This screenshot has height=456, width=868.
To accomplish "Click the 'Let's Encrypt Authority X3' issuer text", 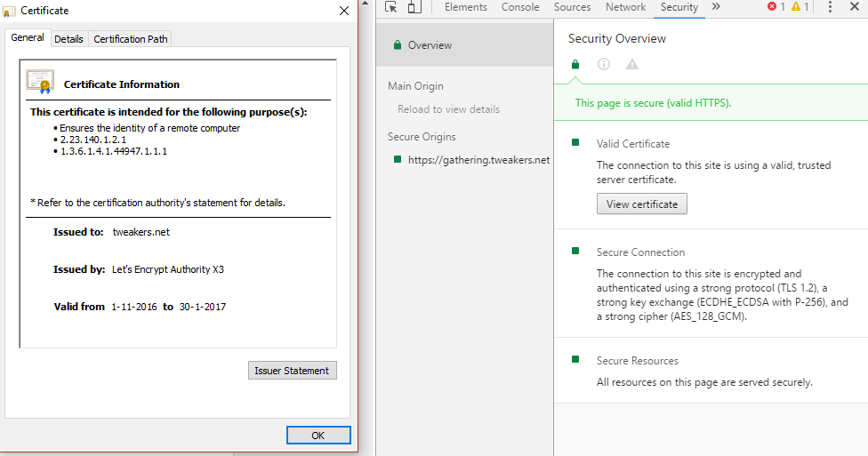I will pyautogui.click(x=168, y=269).
